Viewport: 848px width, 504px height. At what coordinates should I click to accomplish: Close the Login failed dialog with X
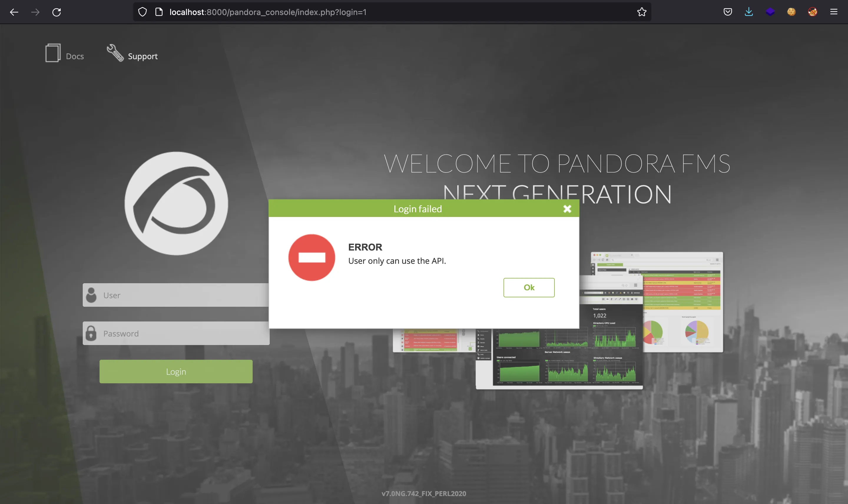(x=567, y=209)
